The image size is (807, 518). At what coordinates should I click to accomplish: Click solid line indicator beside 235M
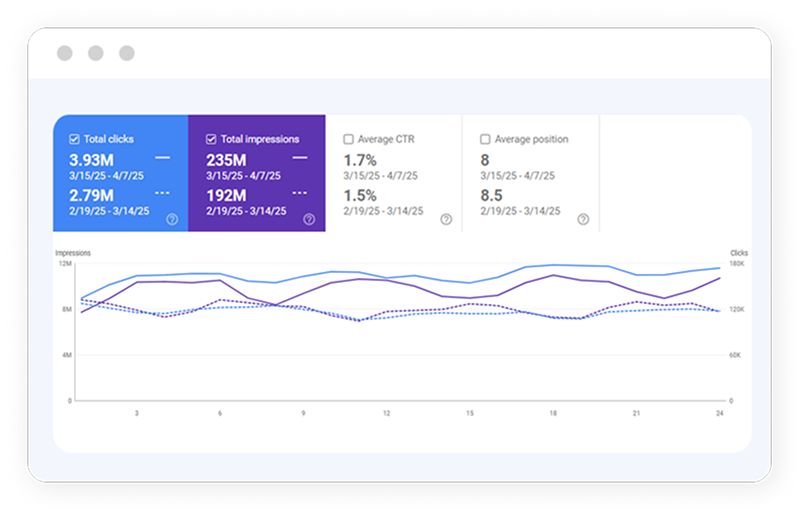click(x=300, y=158)
